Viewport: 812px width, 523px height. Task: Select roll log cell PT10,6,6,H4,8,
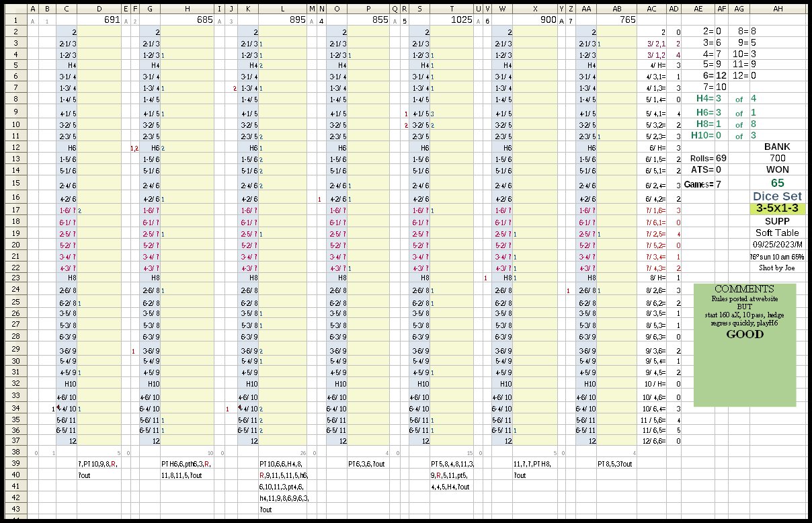click(x=282, y=464)
